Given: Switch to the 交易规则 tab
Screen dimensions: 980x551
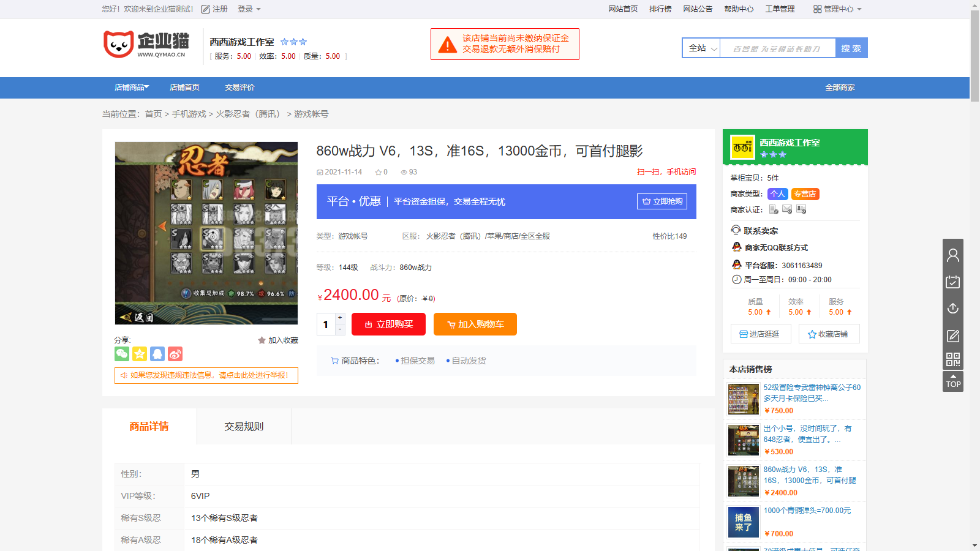Looking at the screenshot, I should click(x=244, y=427).
